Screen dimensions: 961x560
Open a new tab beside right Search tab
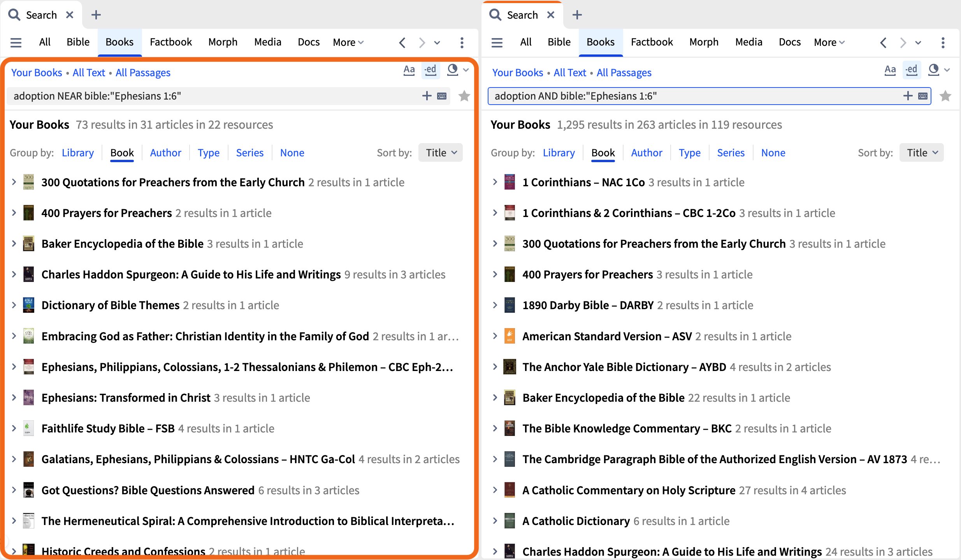tap(577, 15)
